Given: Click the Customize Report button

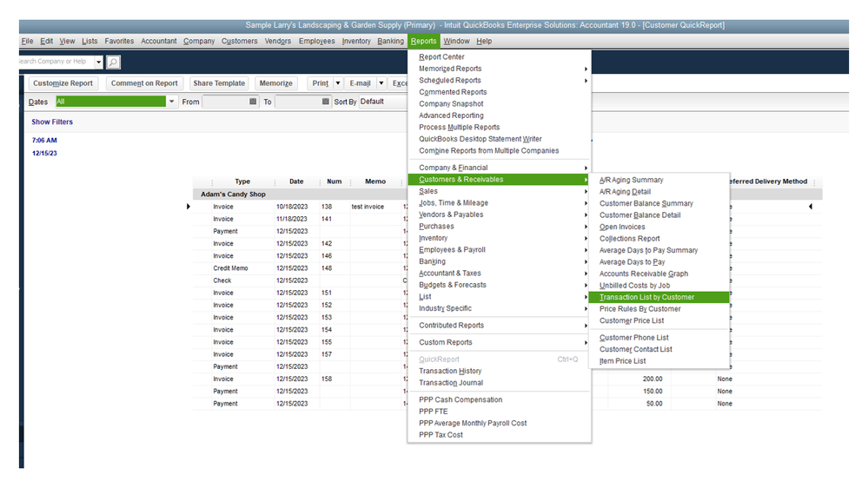Looking at the screenshot, I should coord(63,83).
